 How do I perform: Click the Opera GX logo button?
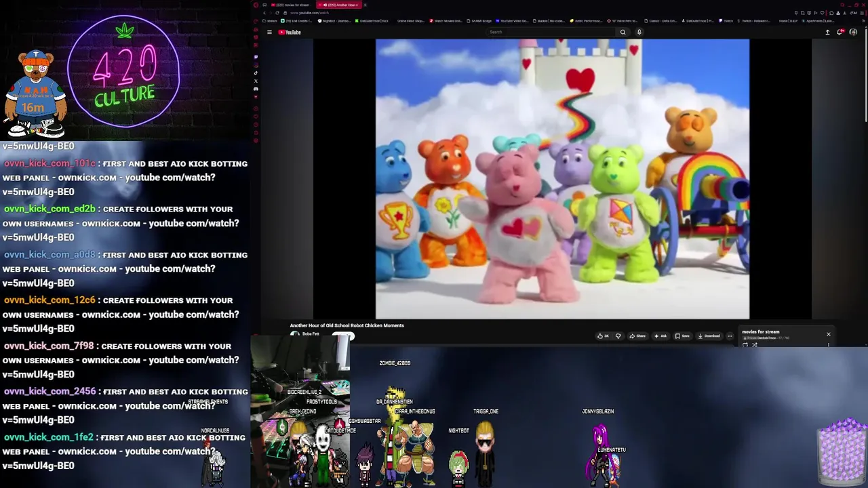tap(256, 5)
